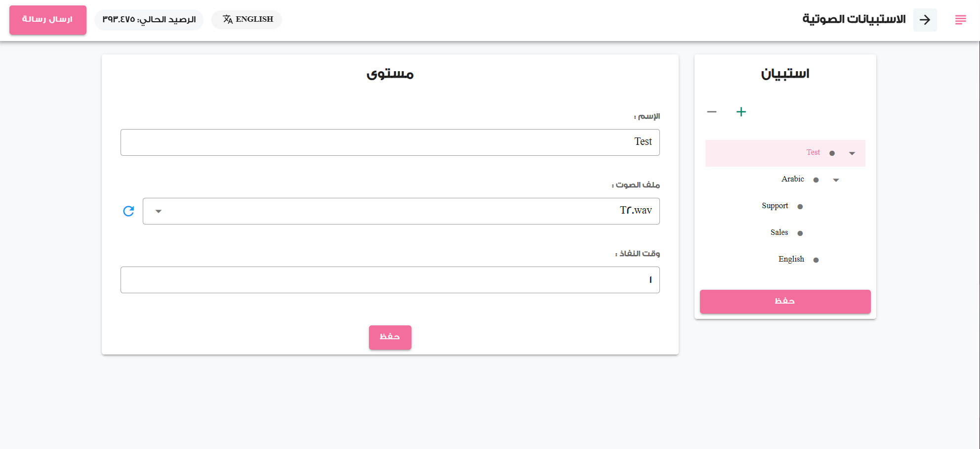Select the English tree item
Screen dimensions: 980x449
tap(791, 259)
